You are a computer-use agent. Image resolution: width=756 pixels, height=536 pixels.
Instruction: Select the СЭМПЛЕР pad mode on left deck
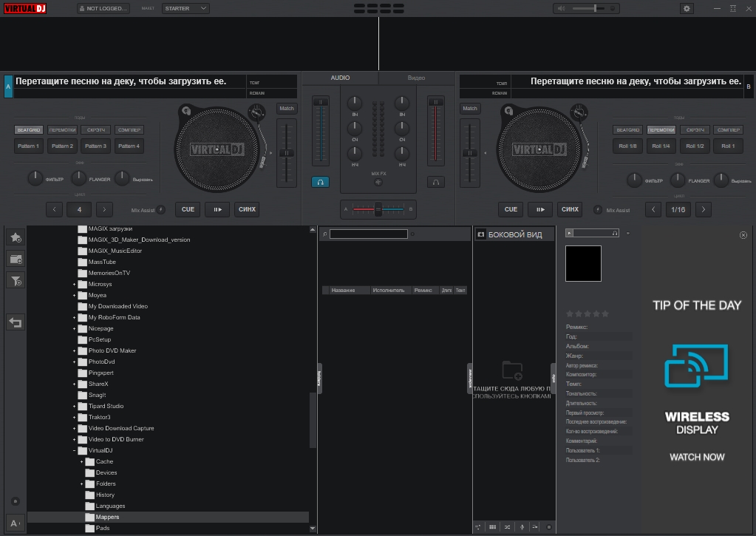(x=129, y=130)
